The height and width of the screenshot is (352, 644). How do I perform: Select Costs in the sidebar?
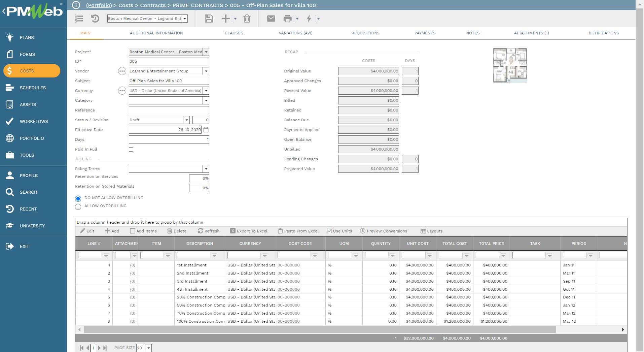pos(32,71)
